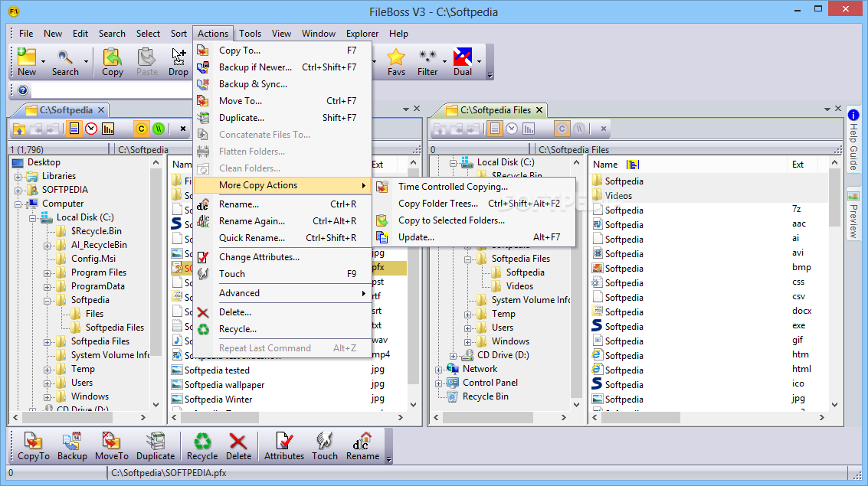Select Control Panel in right tree
868x486 pixels.
(x=490, y=383)
